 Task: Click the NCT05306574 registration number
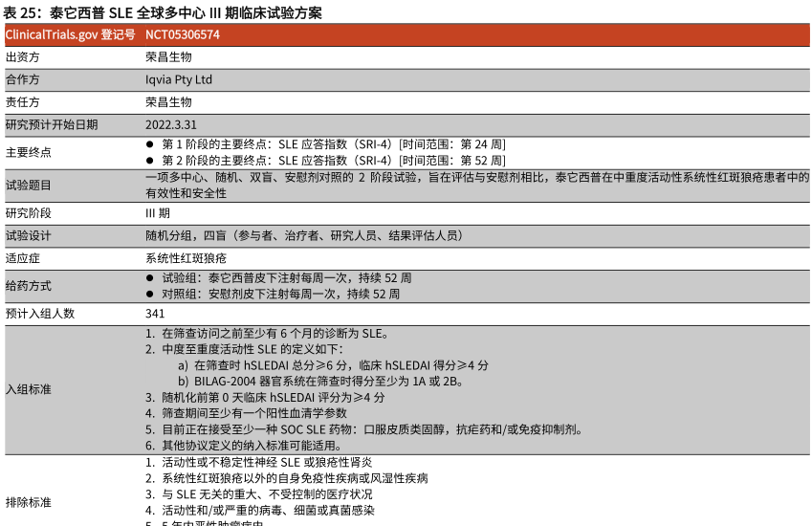(x=183, y=34)
